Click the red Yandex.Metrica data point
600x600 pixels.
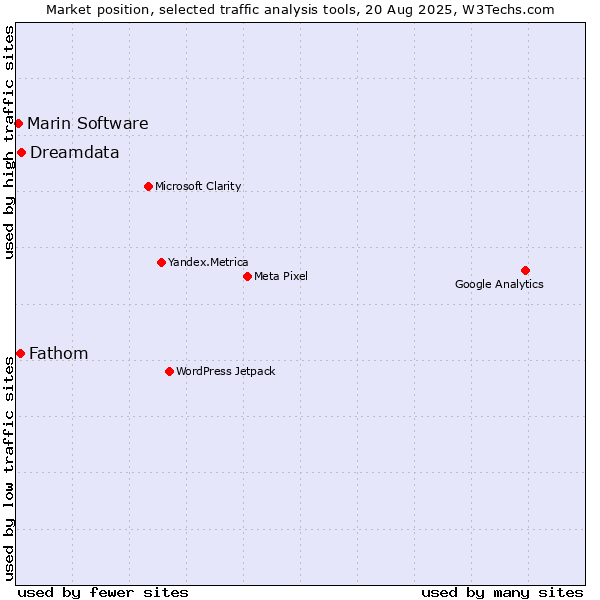(161, 262)
